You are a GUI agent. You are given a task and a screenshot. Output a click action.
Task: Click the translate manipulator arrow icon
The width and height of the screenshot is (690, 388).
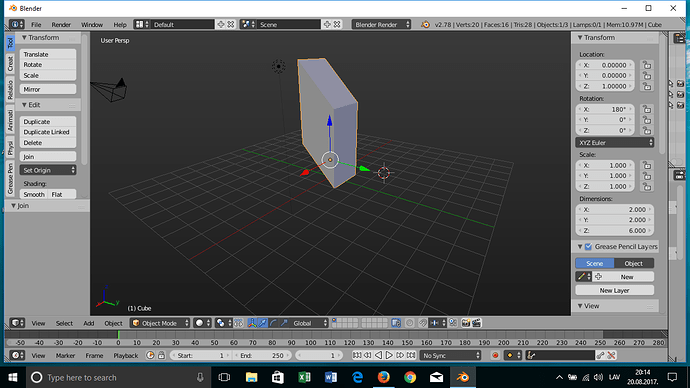tap(263, 323)
